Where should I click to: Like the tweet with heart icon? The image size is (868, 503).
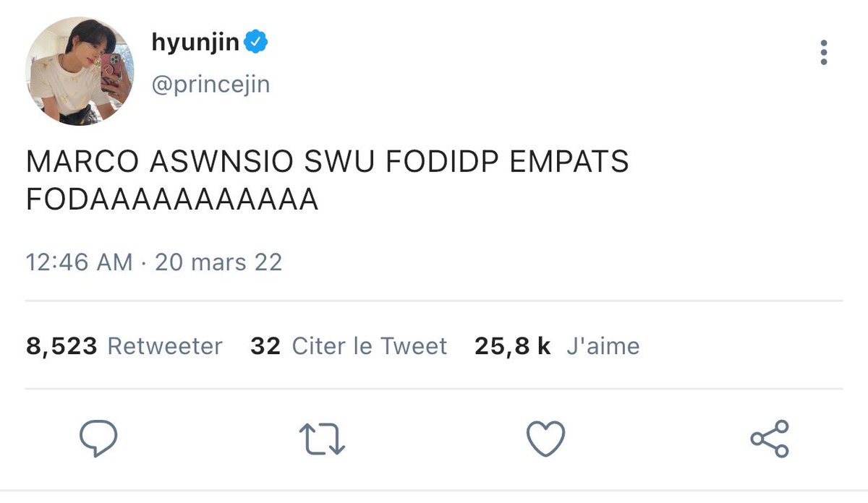coord(545,438)
